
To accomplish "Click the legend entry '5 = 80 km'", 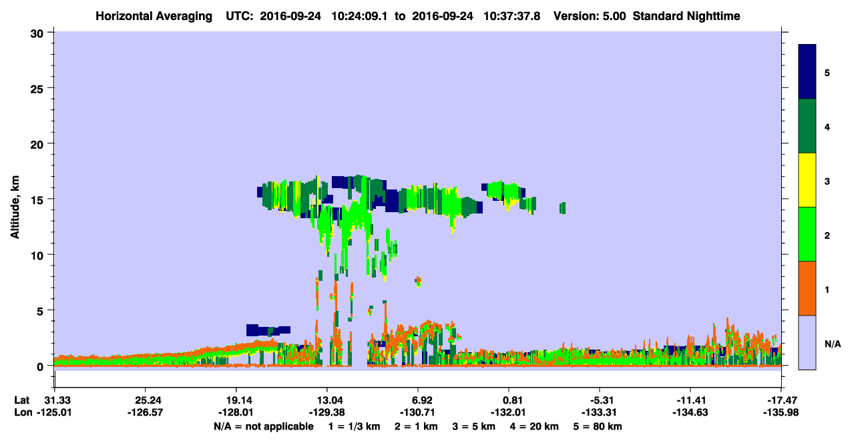I will (599, 426).
